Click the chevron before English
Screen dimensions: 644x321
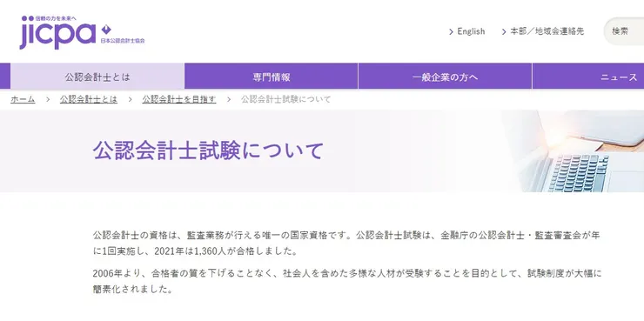[451, 31]
